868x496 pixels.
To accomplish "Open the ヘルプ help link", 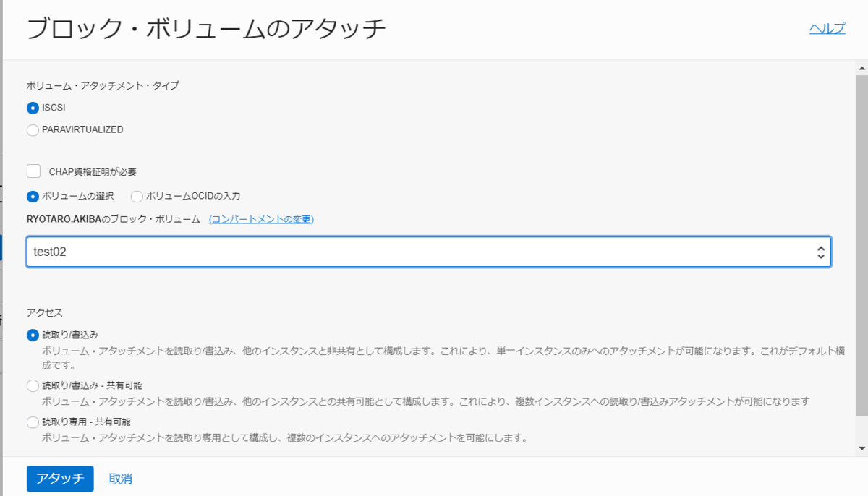I will pos(827,28).
